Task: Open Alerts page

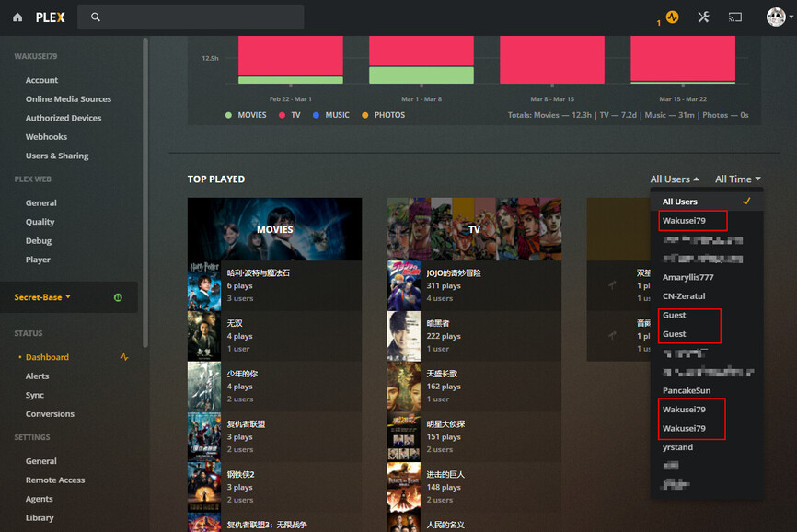Action: tap(37, 376)
